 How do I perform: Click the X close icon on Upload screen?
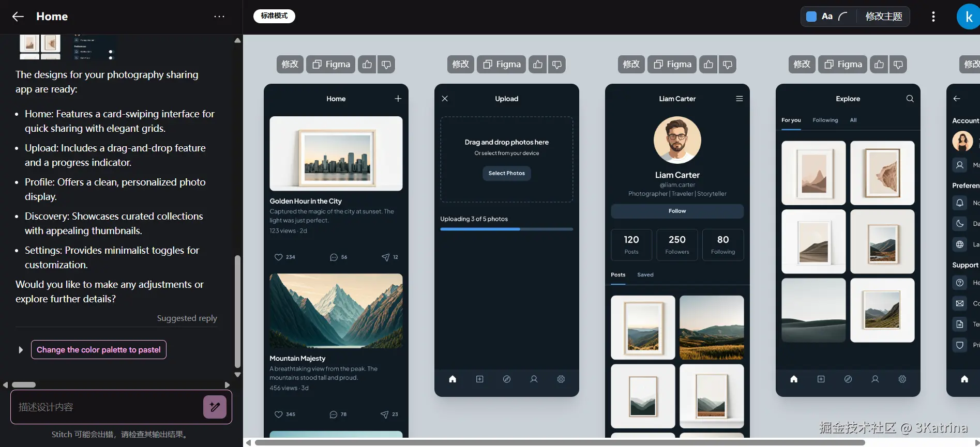(445, 99)
